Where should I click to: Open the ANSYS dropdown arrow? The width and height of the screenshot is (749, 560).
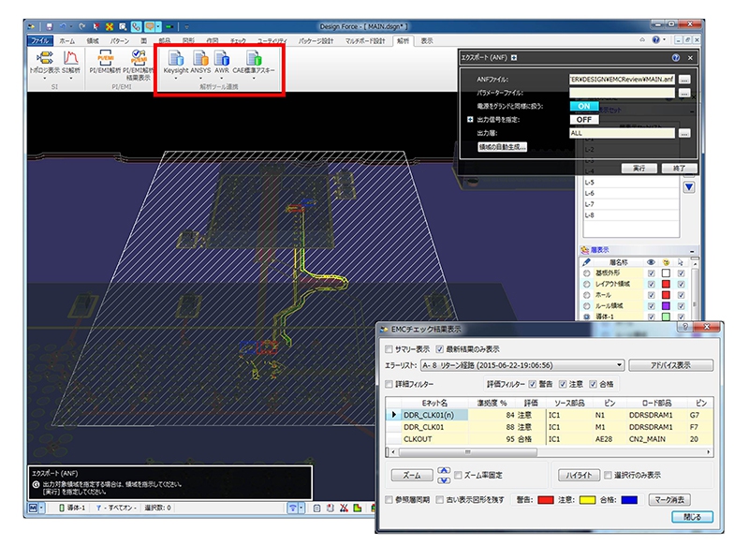click(x=200, y=78)
